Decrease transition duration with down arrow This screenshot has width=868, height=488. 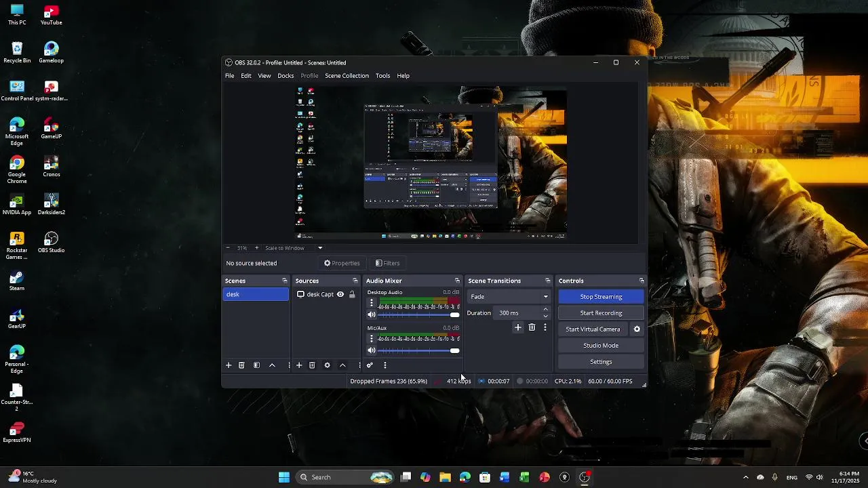[x=545, y=317]
